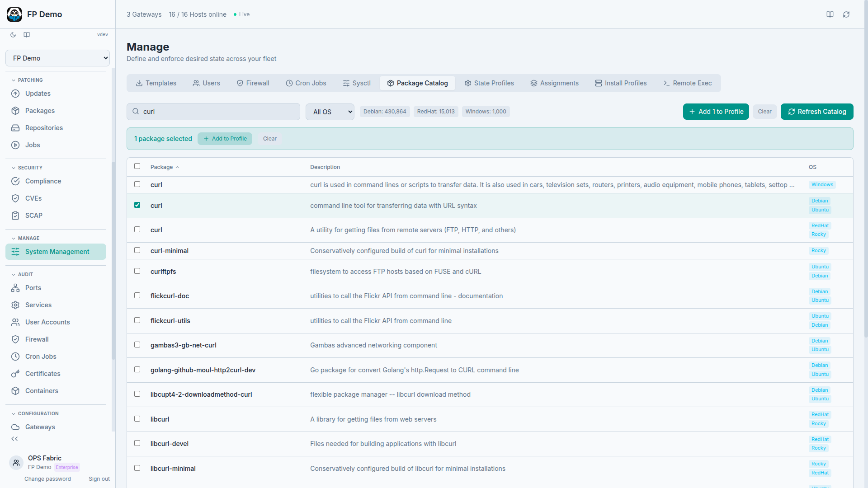Viewport: 868px width, 488px height.
Task: Switch to the Templates tab
Action: (156, 83)
